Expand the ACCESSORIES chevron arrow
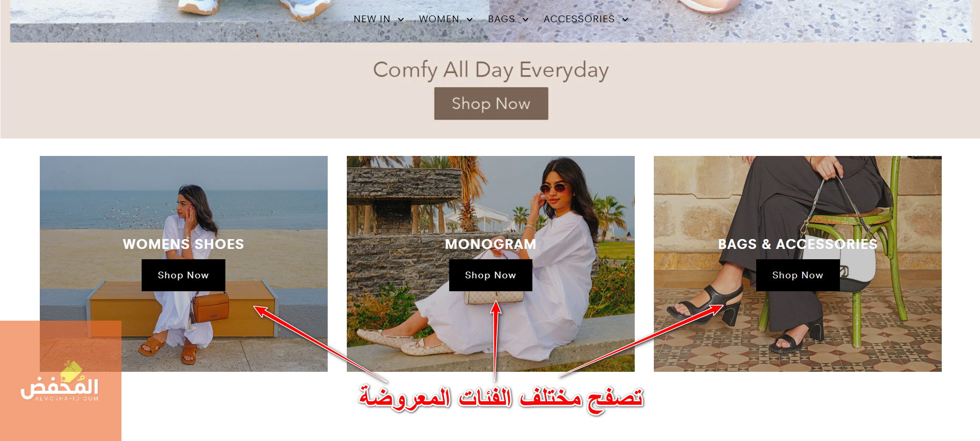980x441 pixels. [625, 20]
